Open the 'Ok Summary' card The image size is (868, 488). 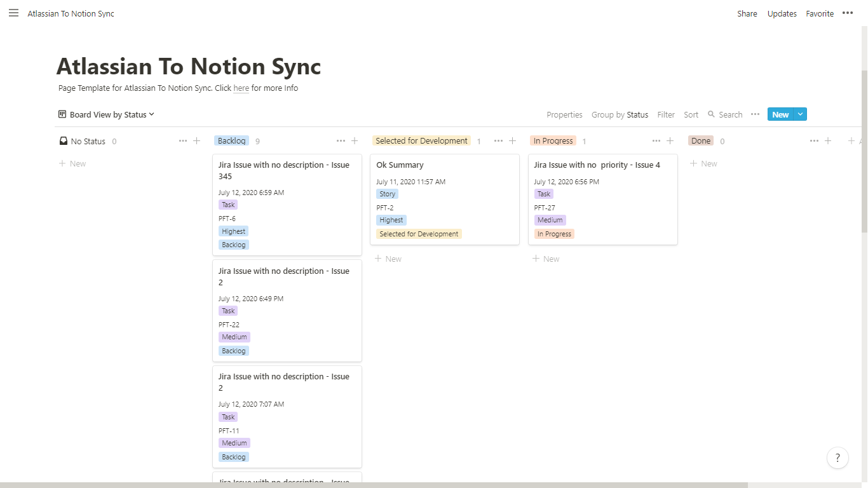(x=445, y=199)
